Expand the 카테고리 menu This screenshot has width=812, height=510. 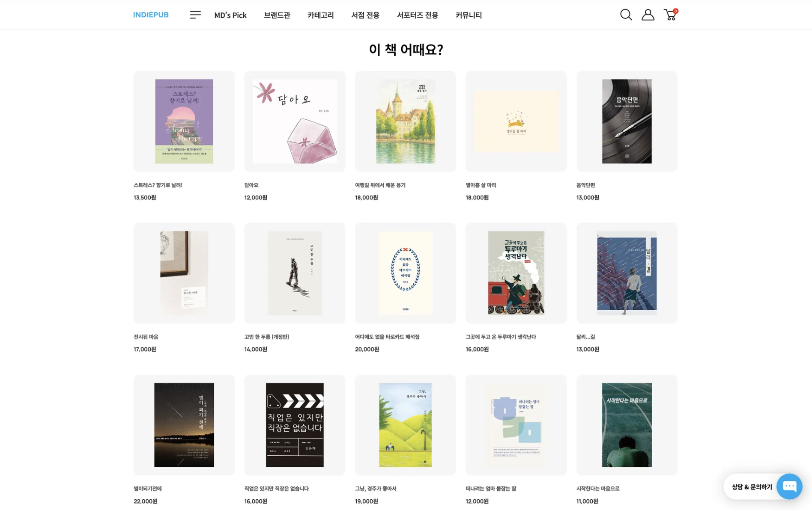tap(321, 15)
